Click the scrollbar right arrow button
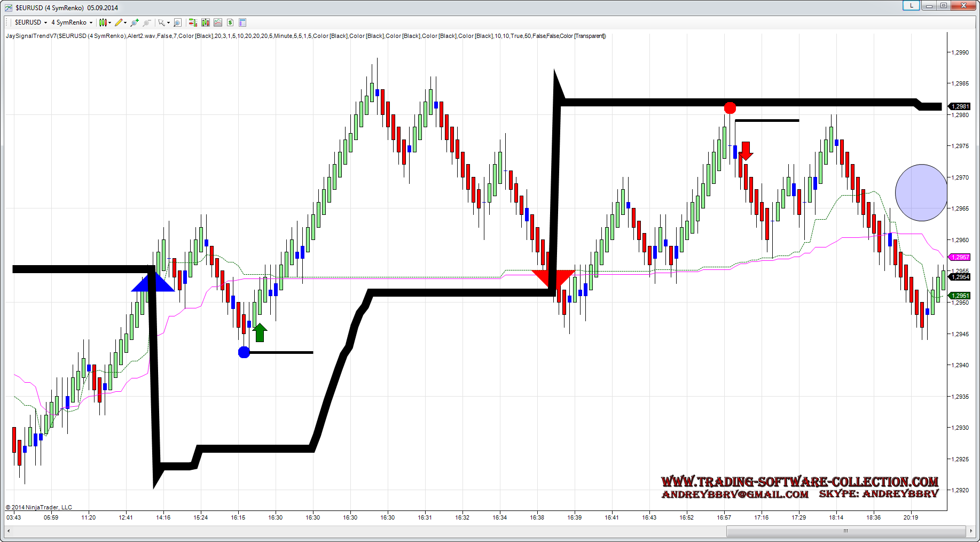This screenshot has height=542, width=980. (970, 531)
